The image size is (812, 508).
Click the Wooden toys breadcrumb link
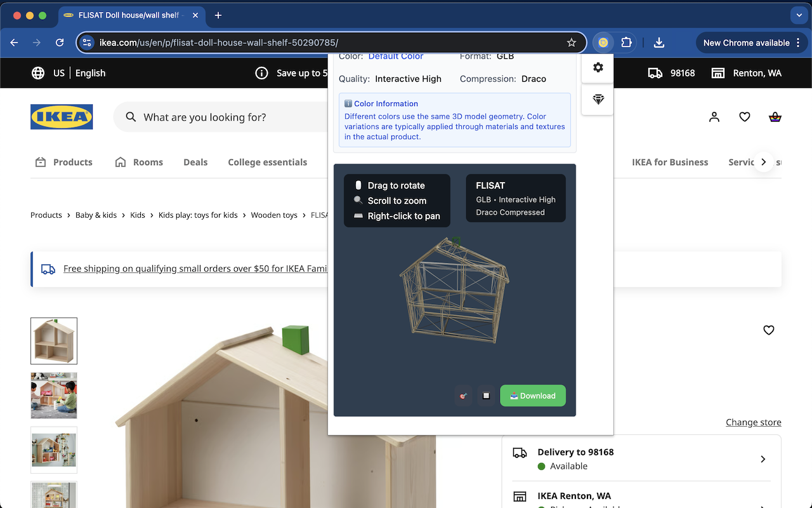coord(274,215)
